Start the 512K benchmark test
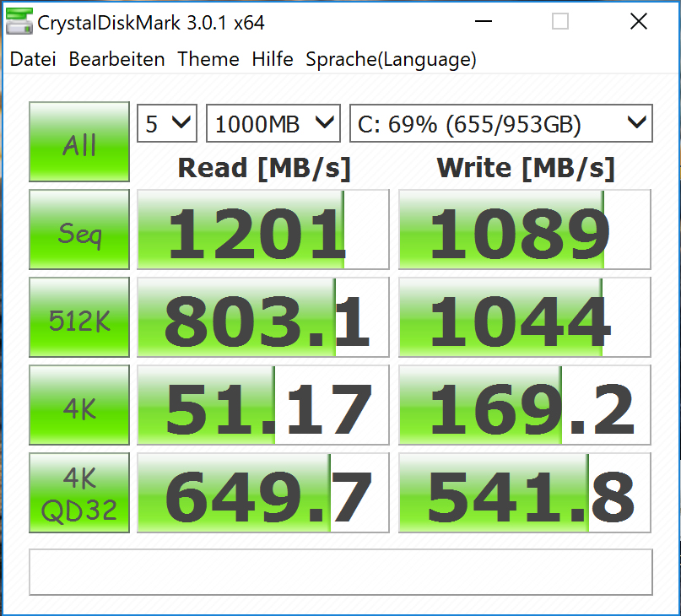 (79, 317)
